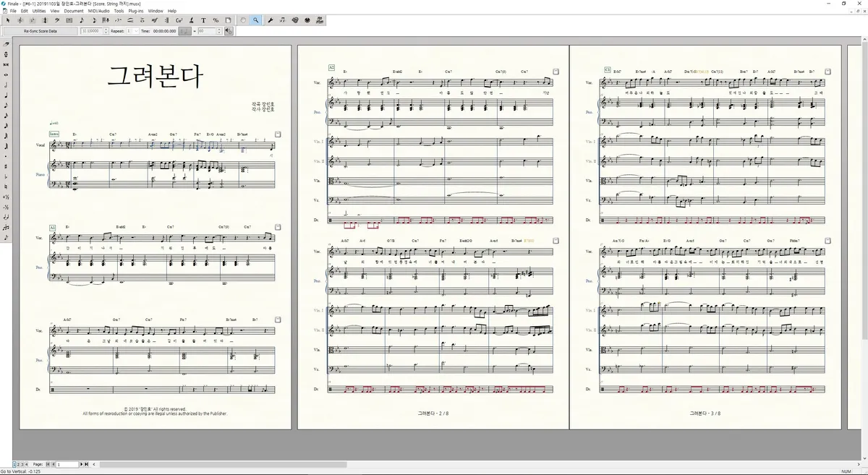Viewport: 868px width, 475px height.
Task: Choose the half note duration
Action: (6, 85)
